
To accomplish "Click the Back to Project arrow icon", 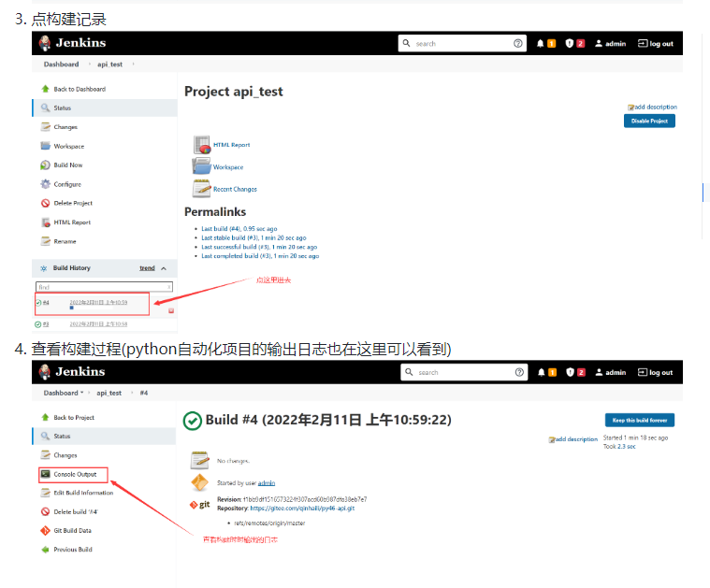I will (x=45, y=417).
